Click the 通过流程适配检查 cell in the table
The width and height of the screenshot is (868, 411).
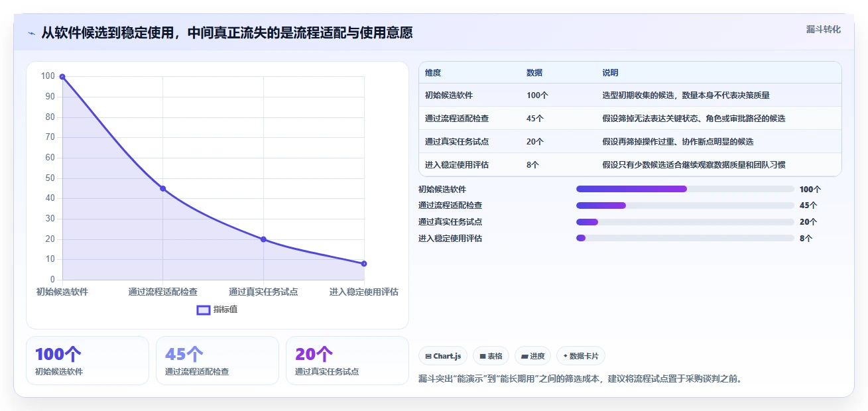[x=457, y=119]
